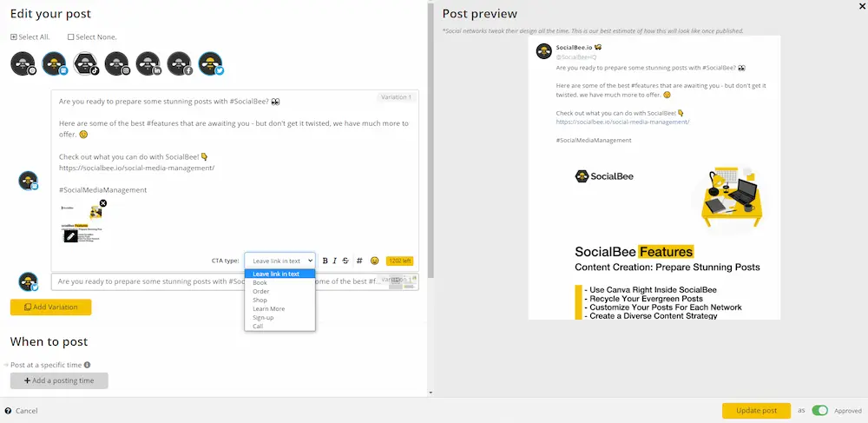Click the Variation 1 label in editor
The height and width of the screenshot is (423, 868).
click(396, 97)
